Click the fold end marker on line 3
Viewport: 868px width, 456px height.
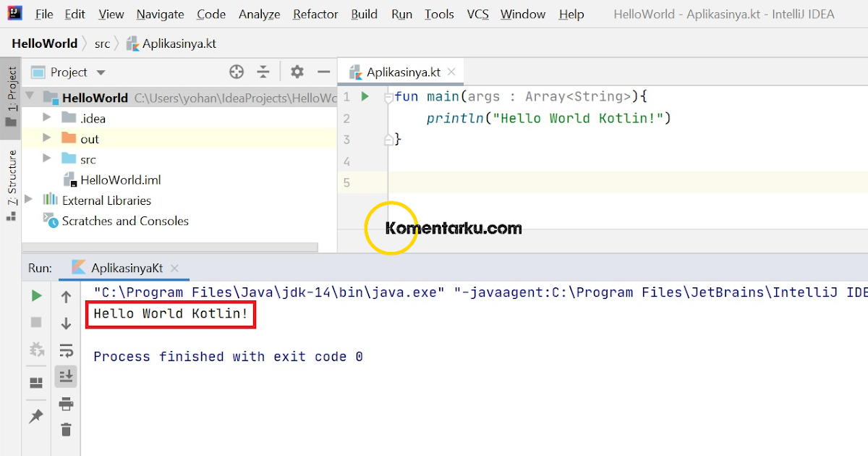(388, 139)
